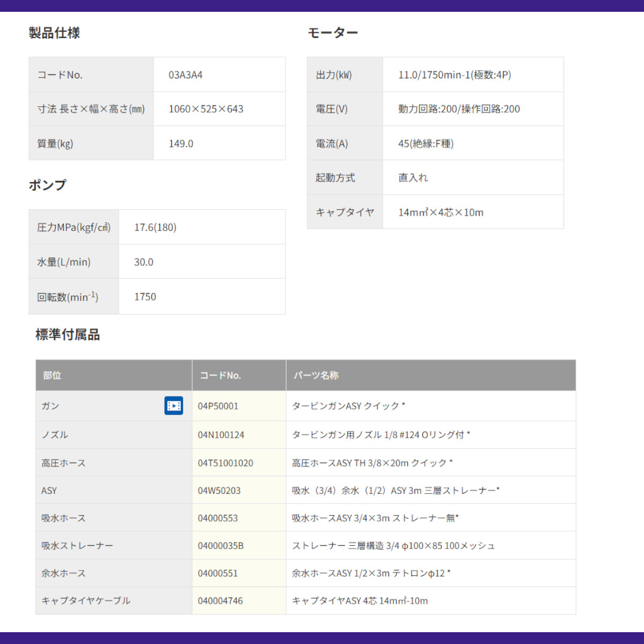Select pump pressure value 17.6(180)
Image resolution: width=644 pixels, height=644 pixels.
[x=155, y=228]
